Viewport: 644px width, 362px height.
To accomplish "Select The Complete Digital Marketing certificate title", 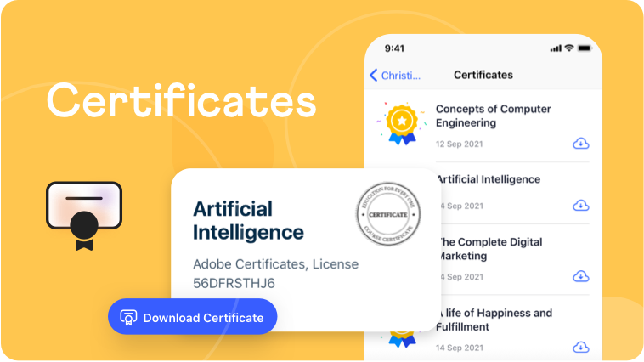I will (x=489, y=249).
